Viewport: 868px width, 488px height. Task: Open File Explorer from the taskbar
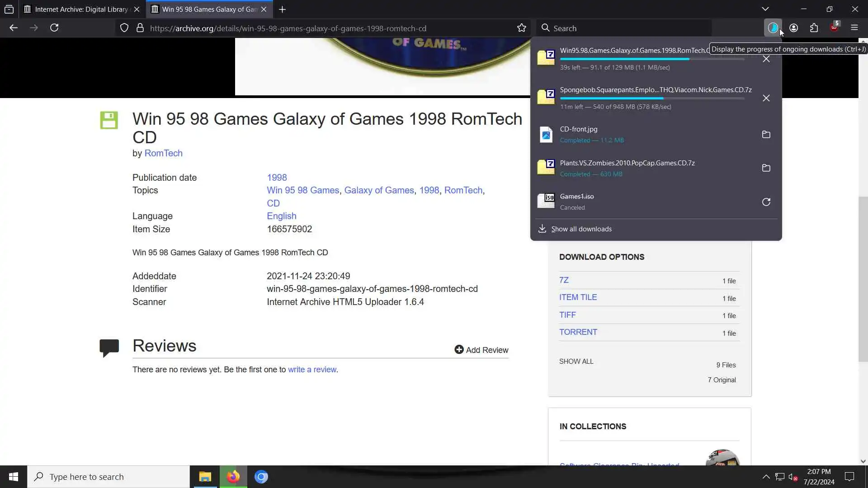(x=205, y=477)
